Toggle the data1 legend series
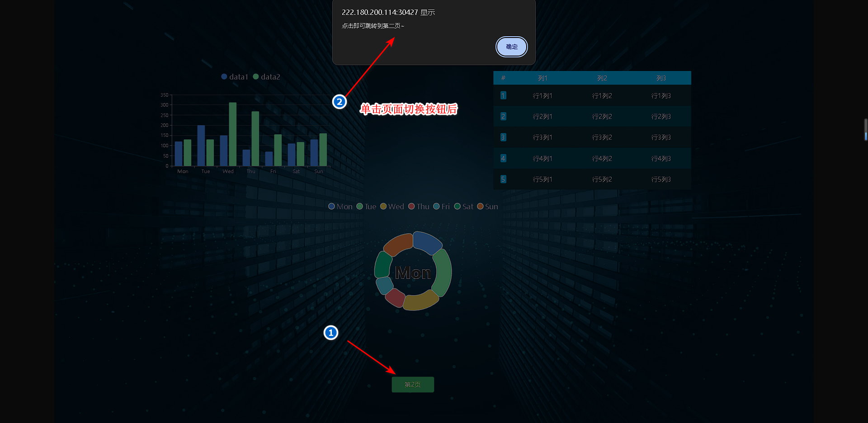Viewport: 868px width, 423px height. pyautogui.click(x=235, y=77)
